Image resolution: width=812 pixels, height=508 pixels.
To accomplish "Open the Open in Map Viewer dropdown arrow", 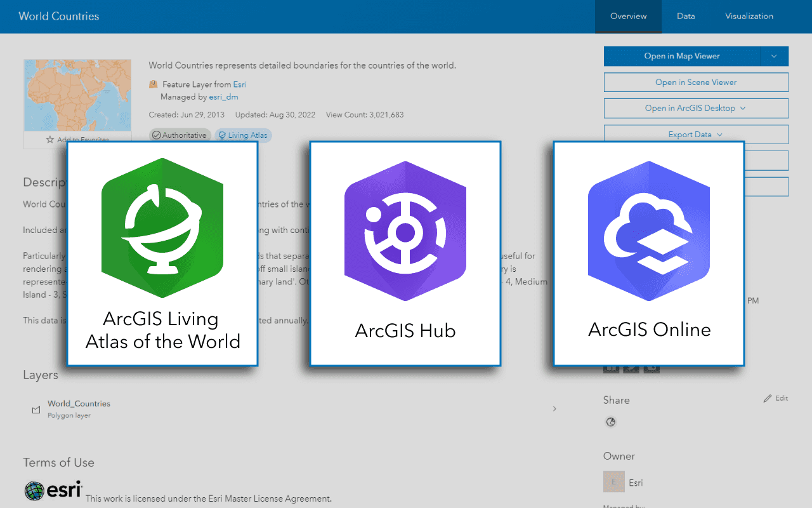I will [x=775, y=56].
